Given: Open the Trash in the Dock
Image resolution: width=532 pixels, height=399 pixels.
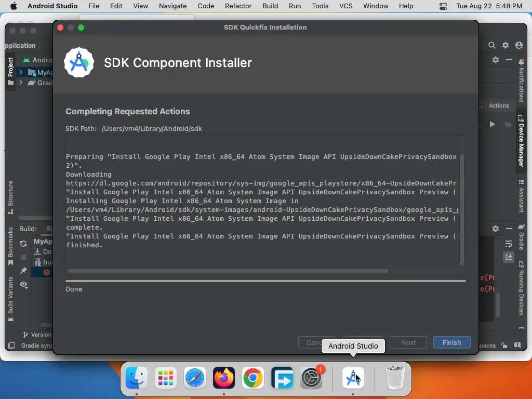Looking at the screenshot, I should tap(395, 378).
